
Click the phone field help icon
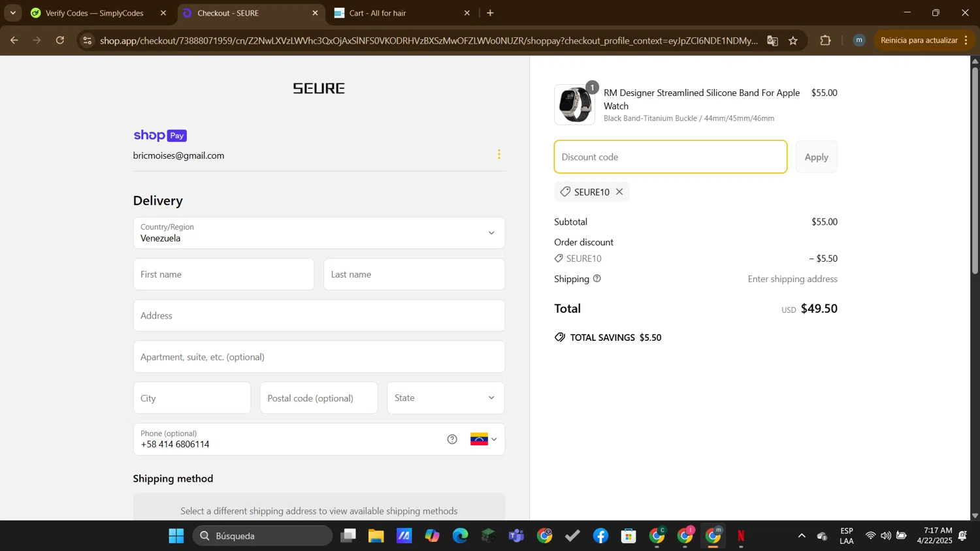click(x=452, y=439)
